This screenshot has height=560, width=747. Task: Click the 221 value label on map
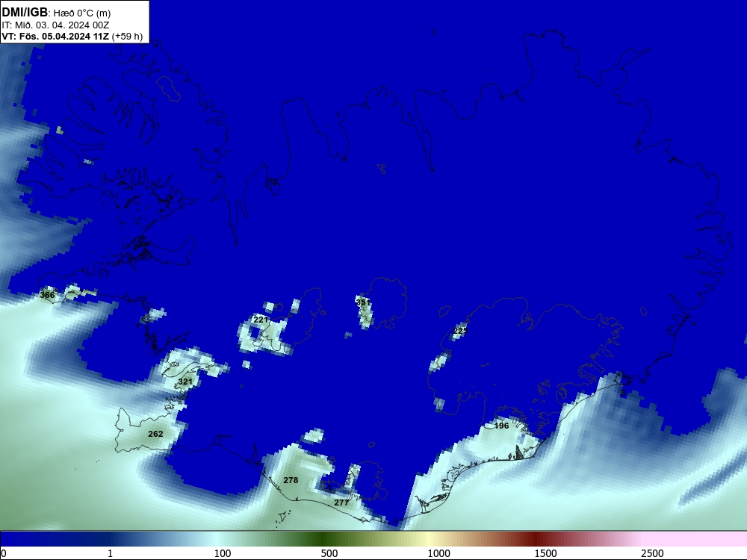tap(261, 320)
